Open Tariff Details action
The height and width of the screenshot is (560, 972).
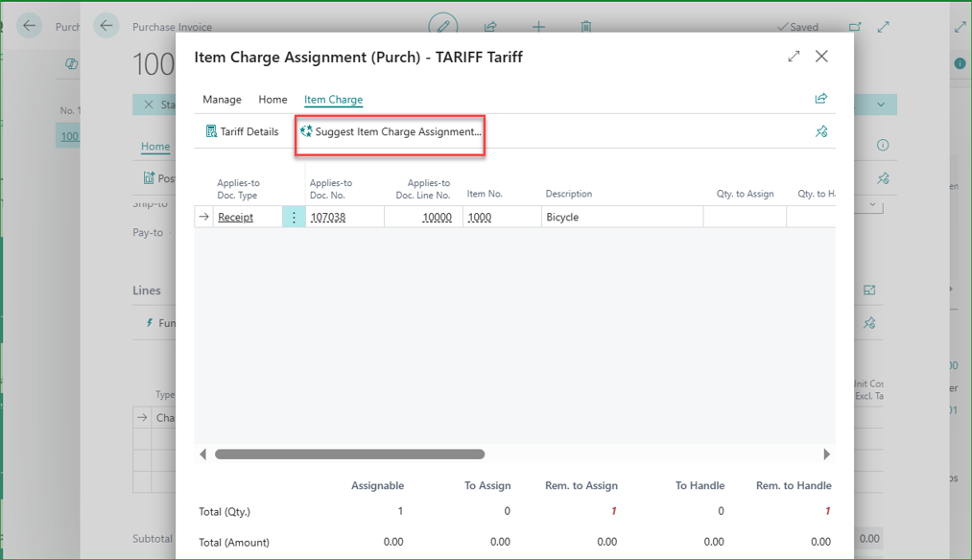pyautogui.click(x=243, y=131)
